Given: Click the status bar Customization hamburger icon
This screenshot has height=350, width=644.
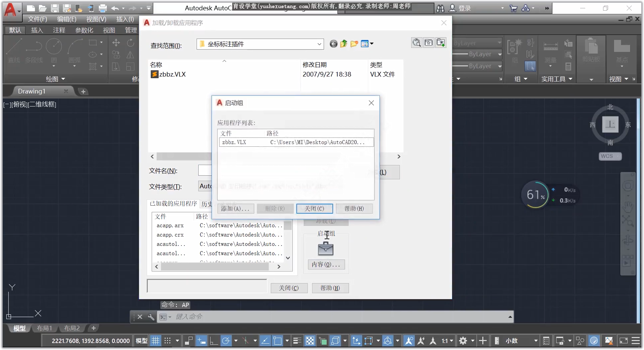Looking at the screenshot, I should coord(636,341).
